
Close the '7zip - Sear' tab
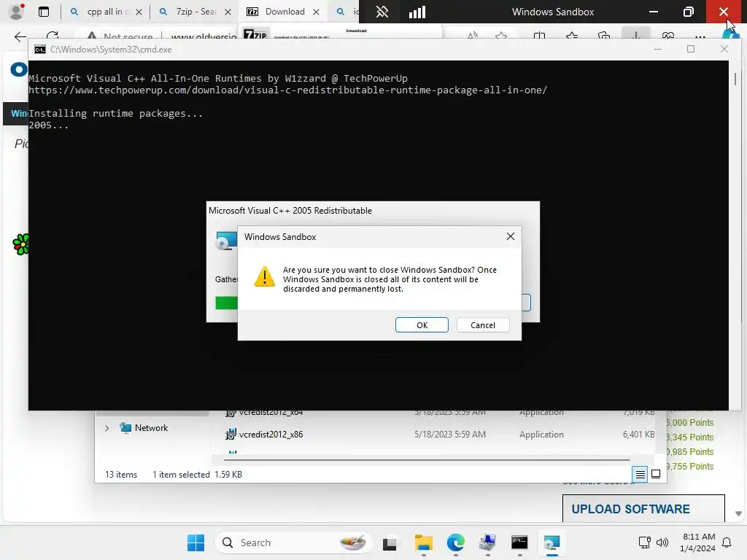tap(228, 12)
